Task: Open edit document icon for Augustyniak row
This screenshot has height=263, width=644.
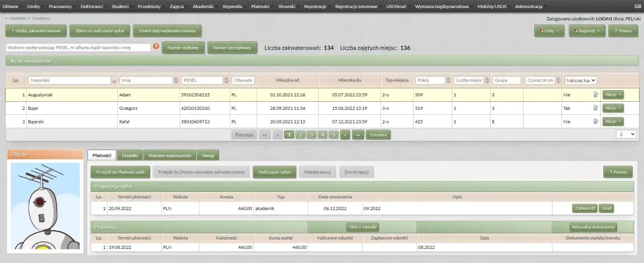Action: (x=596, y=94)
